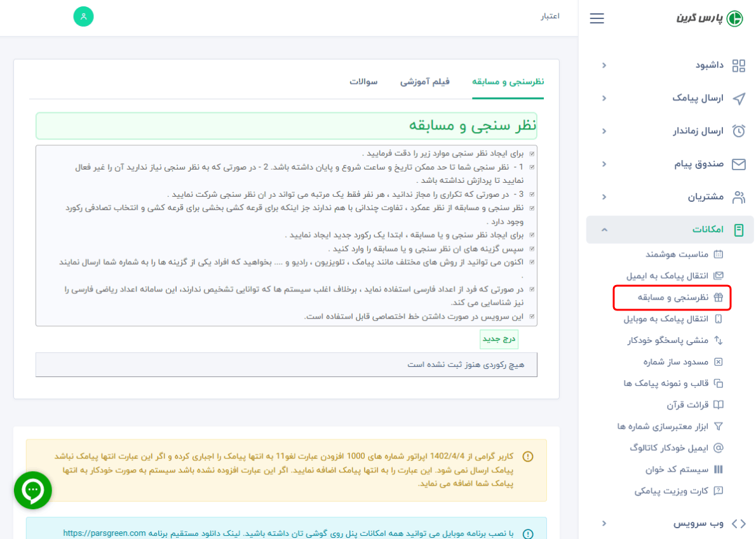The height and width of the screenshot is (539, 756).
Task: Click the درج جدید button
Action: [x=499, y=339]
